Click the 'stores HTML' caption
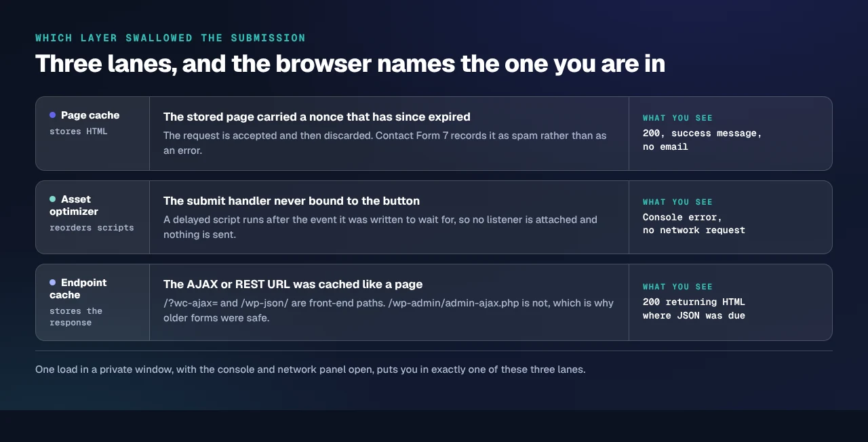Viewport: 868px width, 442px height. click(79, 132)
